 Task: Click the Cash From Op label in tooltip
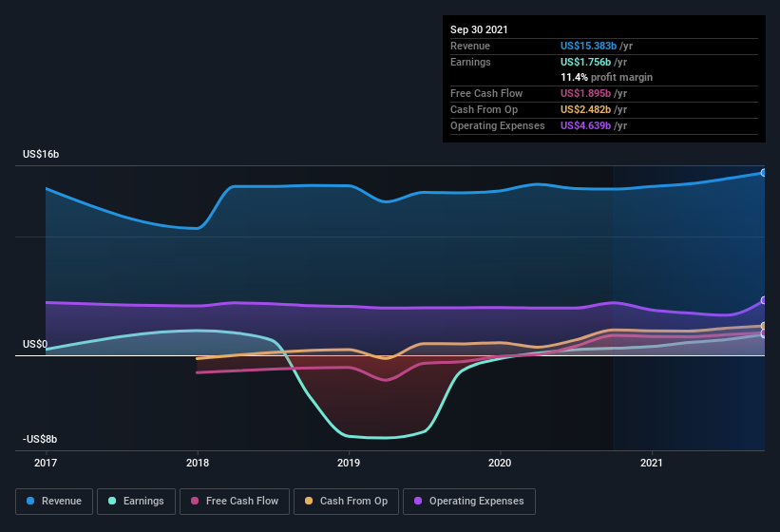pyautogui.click(x=484, y=109)
